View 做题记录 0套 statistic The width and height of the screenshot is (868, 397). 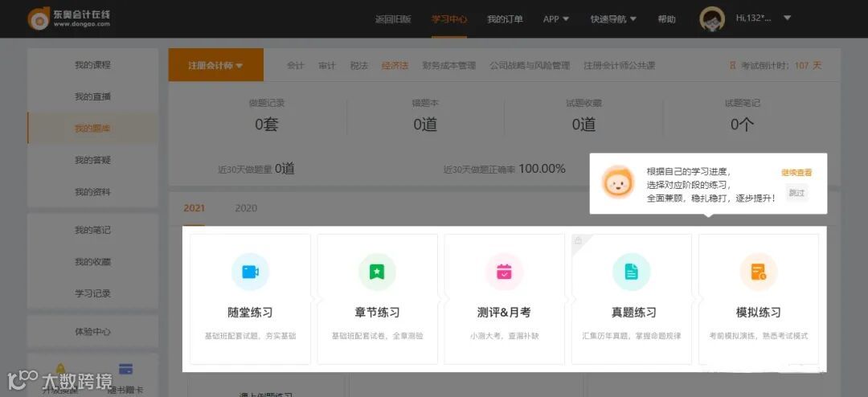point(266,117)
